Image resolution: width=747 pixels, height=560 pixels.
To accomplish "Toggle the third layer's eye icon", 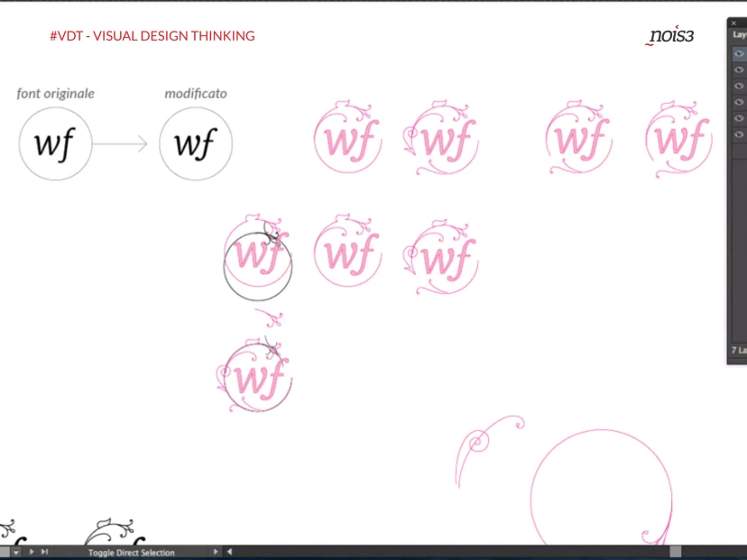I will point(739,86).
